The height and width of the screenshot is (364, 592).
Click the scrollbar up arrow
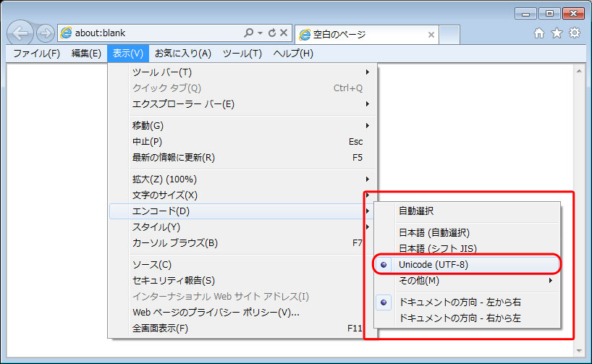[579, 71]
